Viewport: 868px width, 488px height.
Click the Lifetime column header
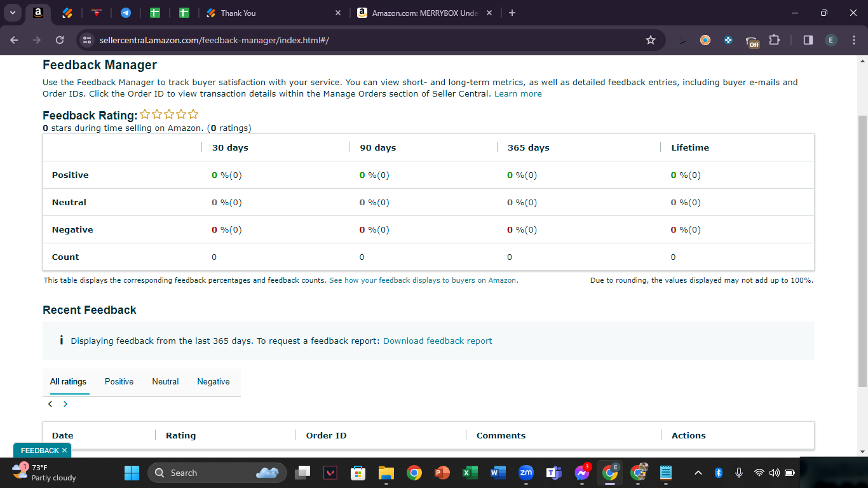(690, 147)
